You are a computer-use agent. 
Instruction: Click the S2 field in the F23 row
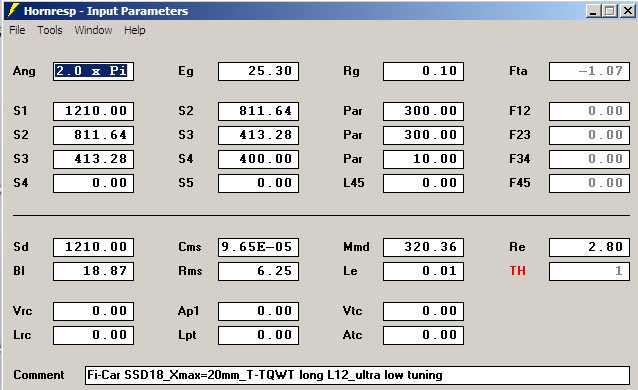coord(93,135)
